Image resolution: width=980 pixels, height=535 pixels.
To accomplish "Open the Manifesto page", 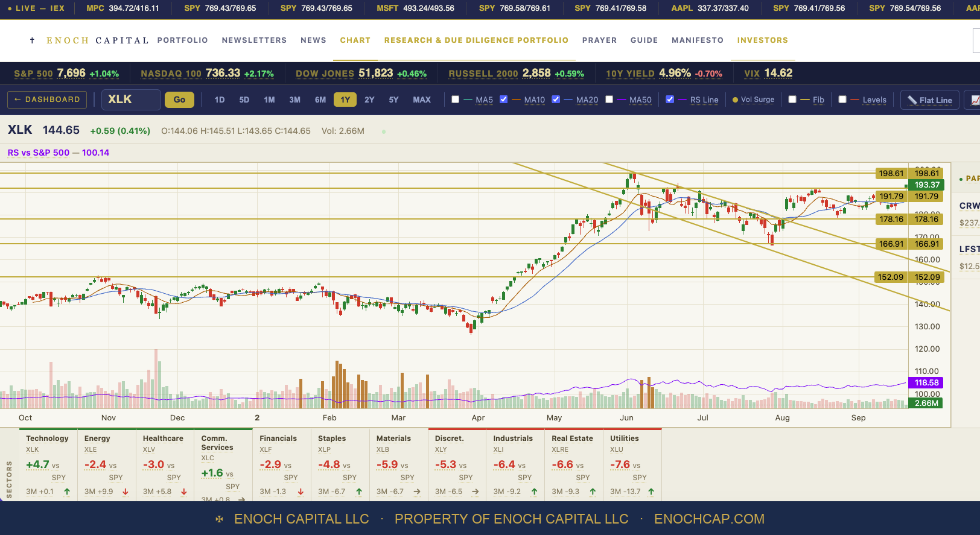I will (698, 40).
